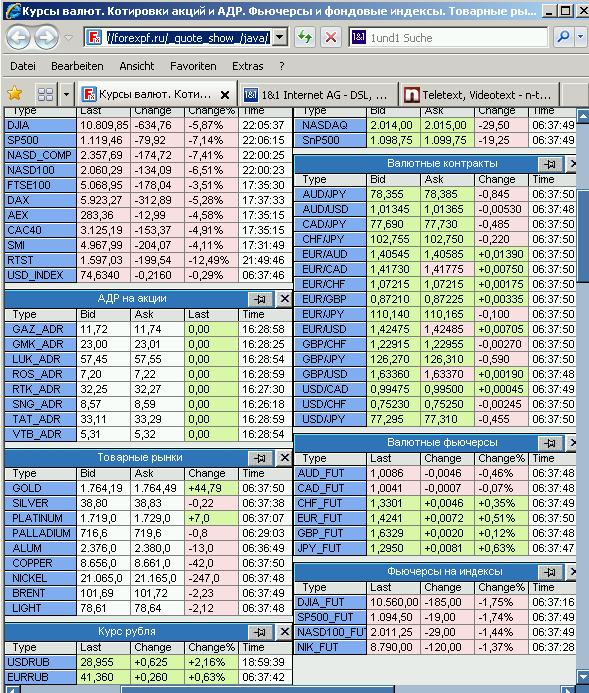Select the EUR/USD currency pair row
589x693 pixels.
[x=435, y=329]
